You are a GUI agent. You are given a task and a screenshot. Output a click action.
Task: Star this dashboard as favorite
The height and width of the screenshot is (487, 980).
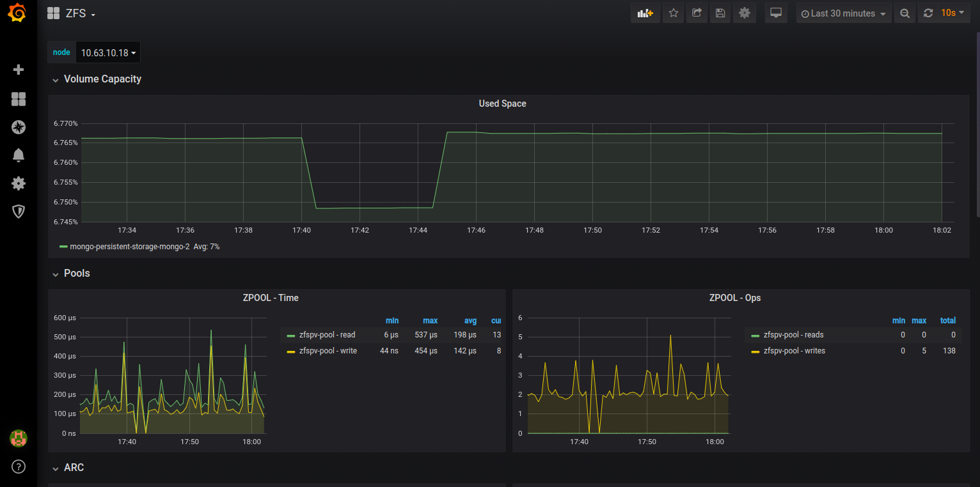click(673, 13)
